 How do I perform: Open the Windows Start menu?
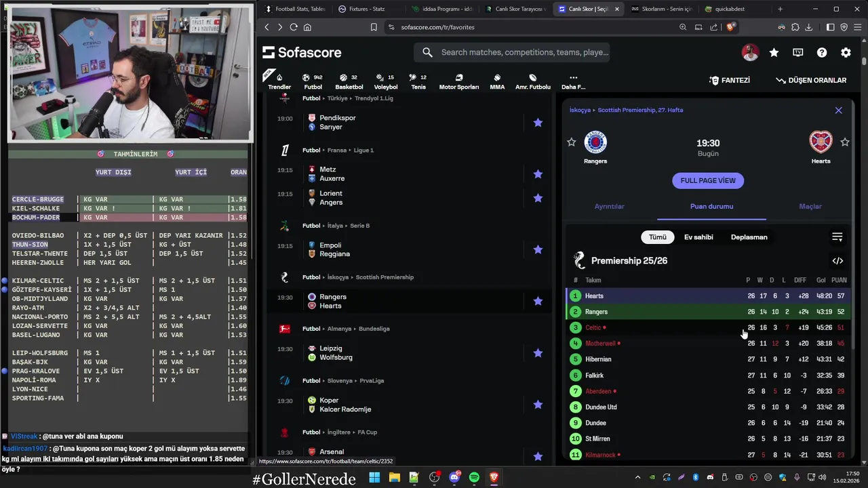(374, 477)
